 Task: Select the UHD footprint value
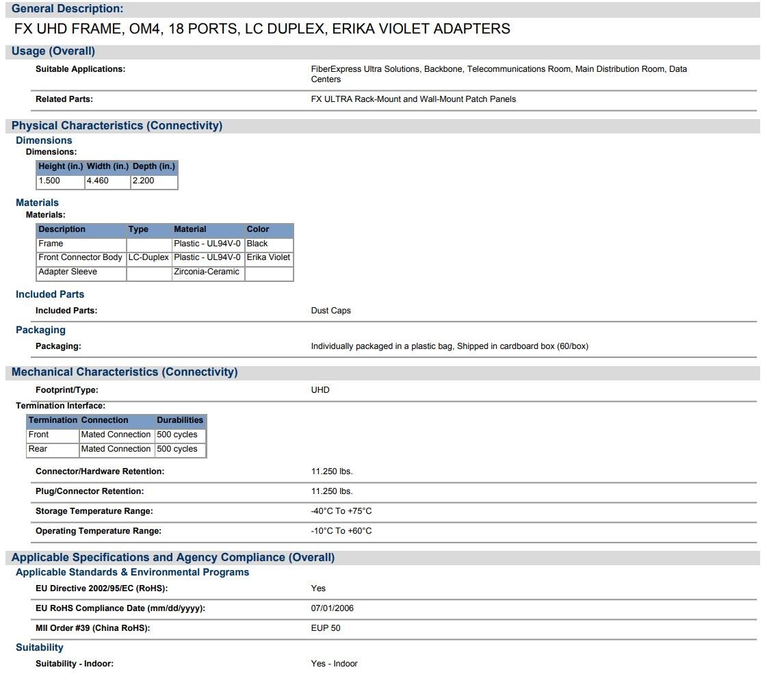pos(320,390)
